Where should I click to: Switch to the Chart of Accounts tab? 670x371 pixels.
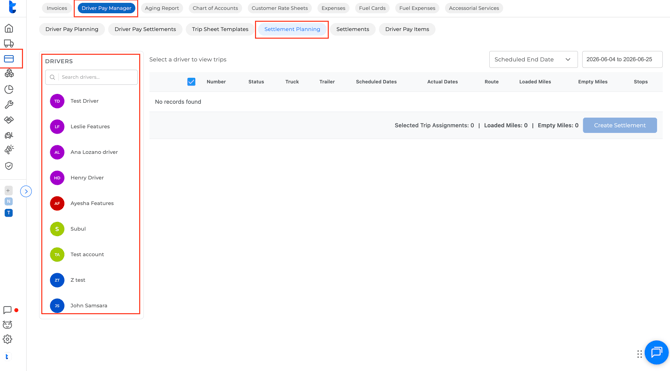215,8
